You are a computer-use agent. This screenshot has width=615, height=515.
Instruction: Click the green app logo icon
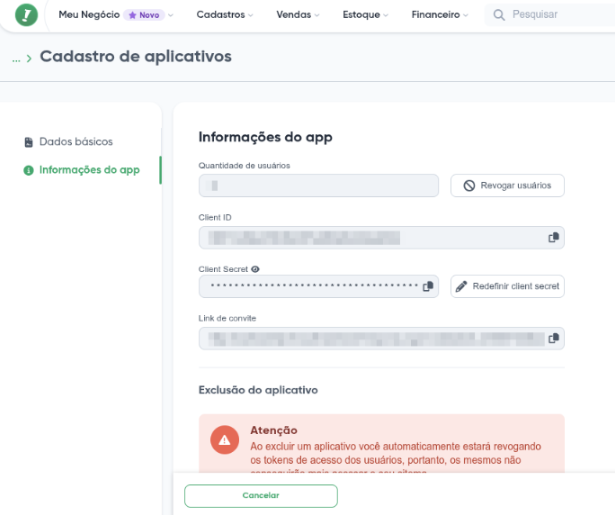pyautogui.click(x=25, y=16)
